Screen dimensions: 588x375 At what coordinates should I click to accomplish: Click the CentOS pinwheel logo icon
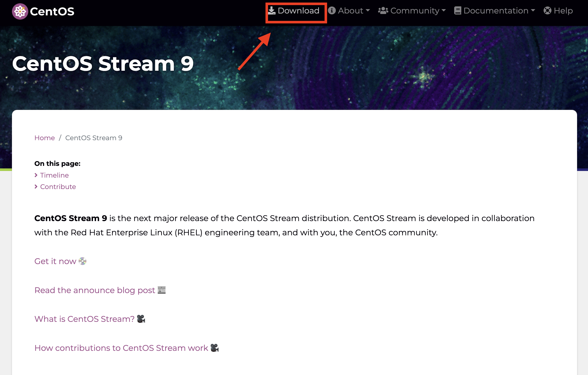point(20,11)
